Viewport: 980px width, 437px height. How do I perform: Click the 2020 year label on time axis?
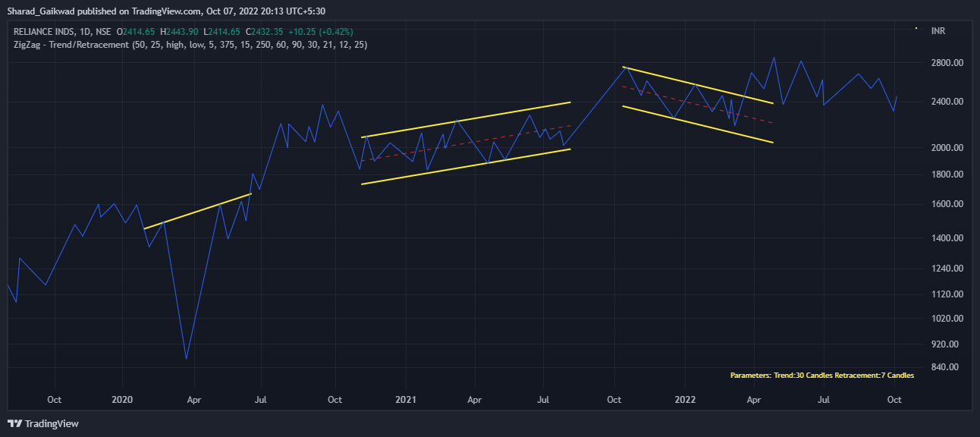[122, 399]
